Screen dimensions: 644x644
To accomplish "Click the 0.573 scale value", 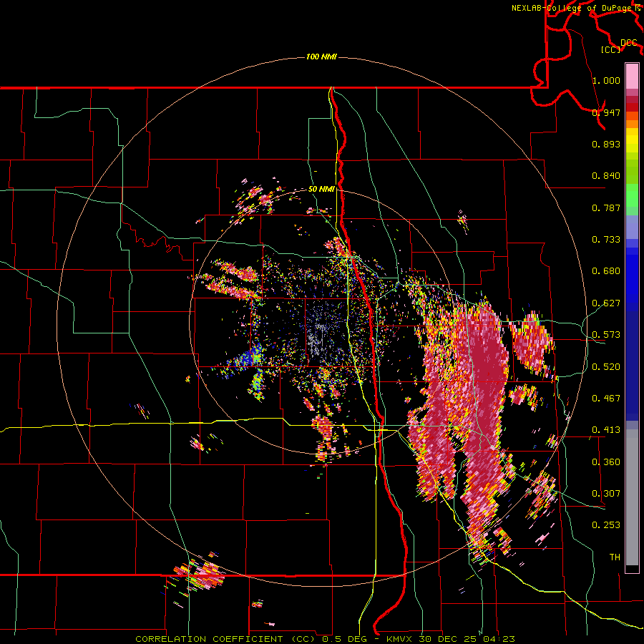I will point(606,335).
